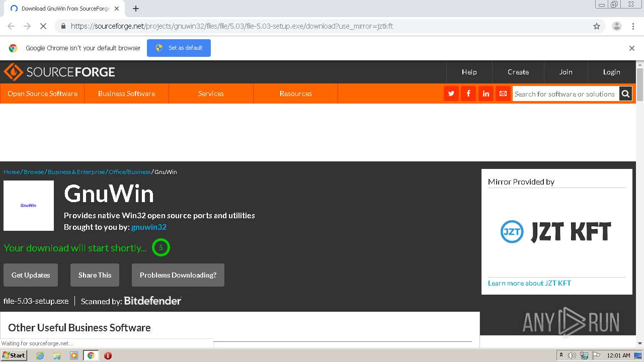This screenshot has height=362, width=644.
Task: Open SourceForge Twitter icon
Action: tap(451, 94)
